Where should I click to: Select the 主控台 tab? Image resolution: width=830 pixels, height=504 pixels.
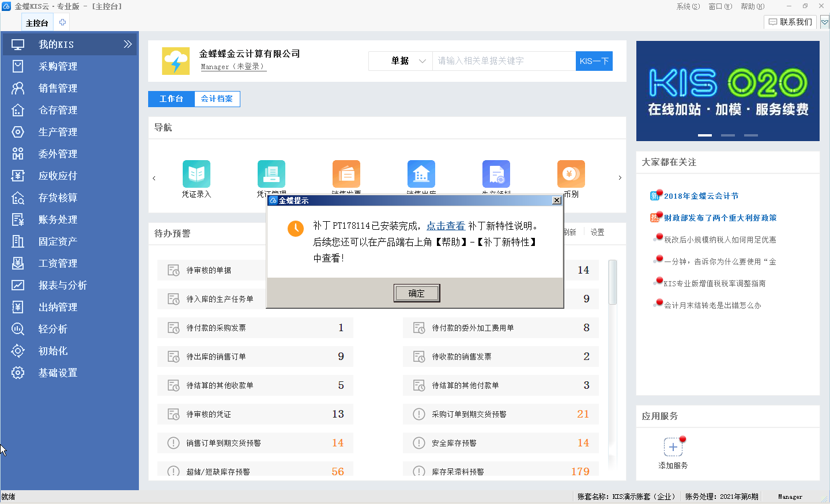click(x=37, y=23)
